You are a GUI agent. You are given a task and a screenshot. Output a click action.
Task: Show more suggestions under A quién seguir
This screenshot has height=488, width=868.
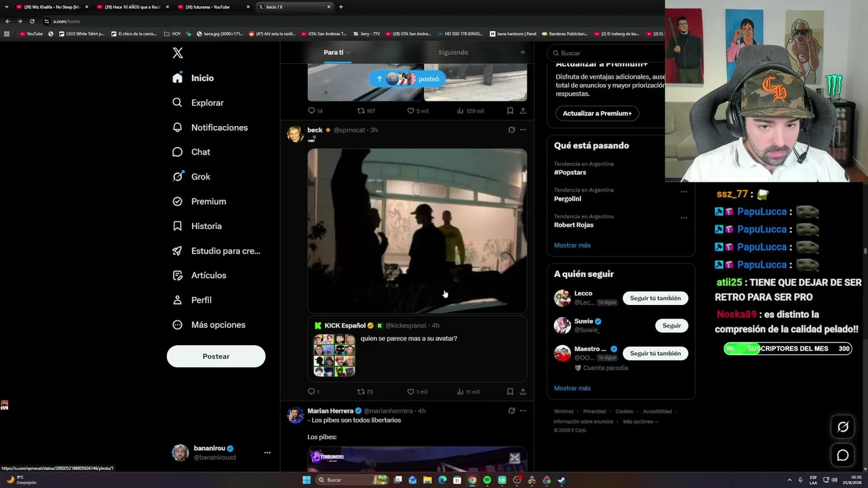click(572, 388)
